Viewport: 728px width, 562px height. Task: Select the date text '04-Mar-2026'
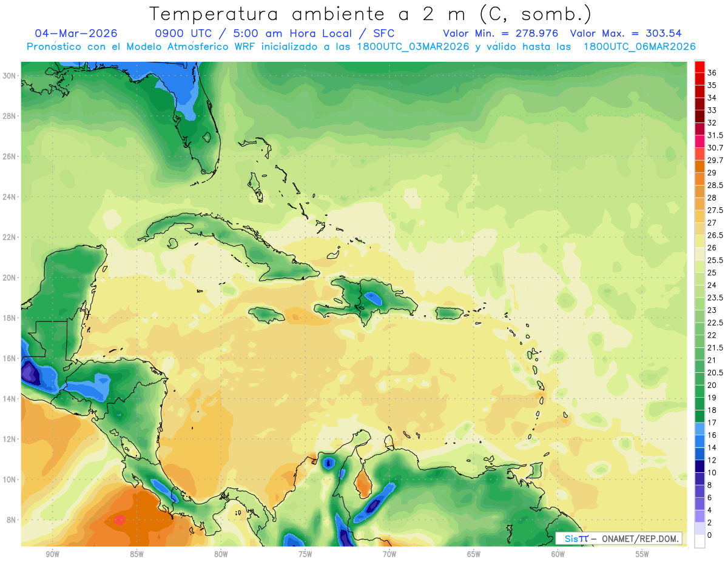(76, 33)
